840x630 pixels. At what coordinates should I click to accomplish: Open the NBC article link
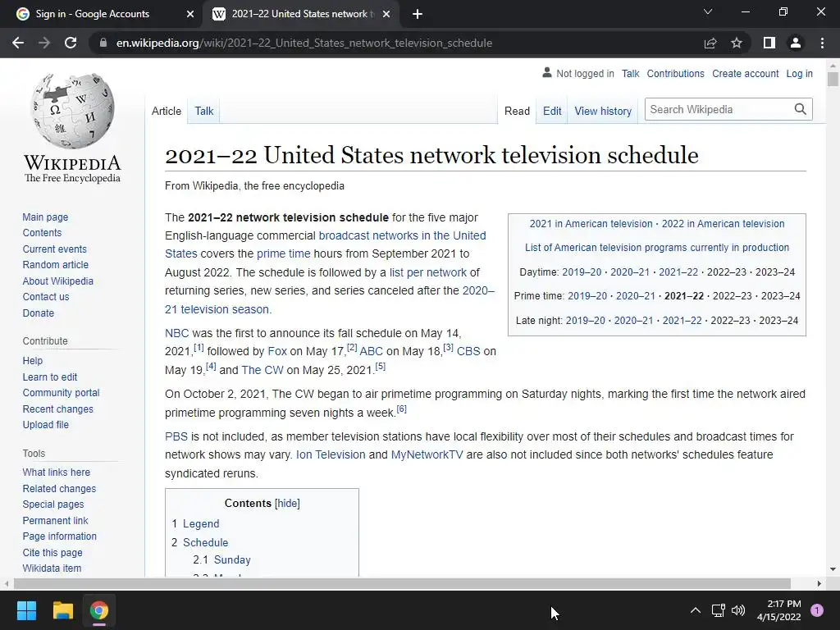[177, 333]
